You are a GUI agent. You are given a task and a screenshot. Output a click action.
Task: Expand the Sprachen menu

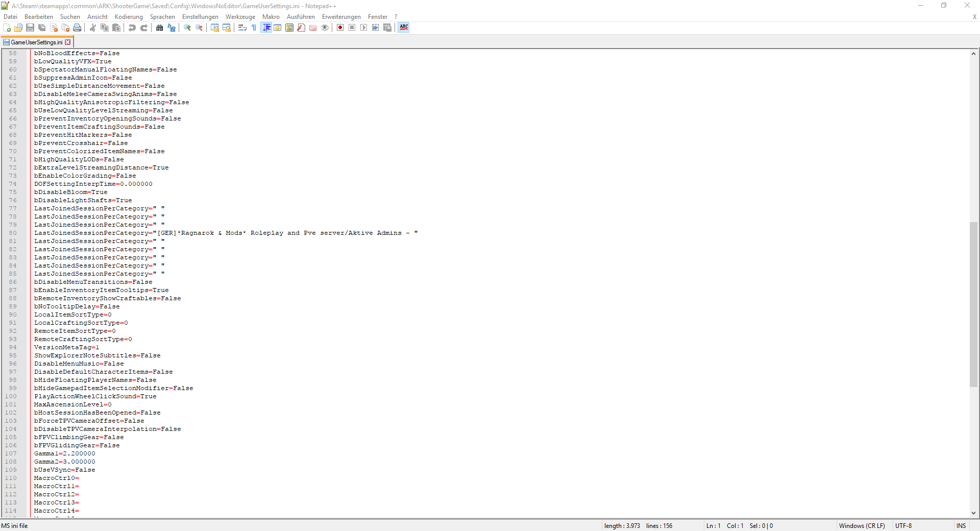point(162,17)
